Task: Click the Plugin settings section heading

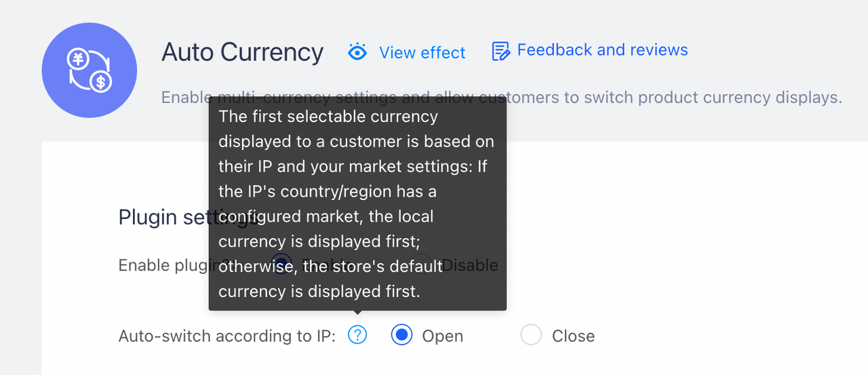Action: point(163,217)
